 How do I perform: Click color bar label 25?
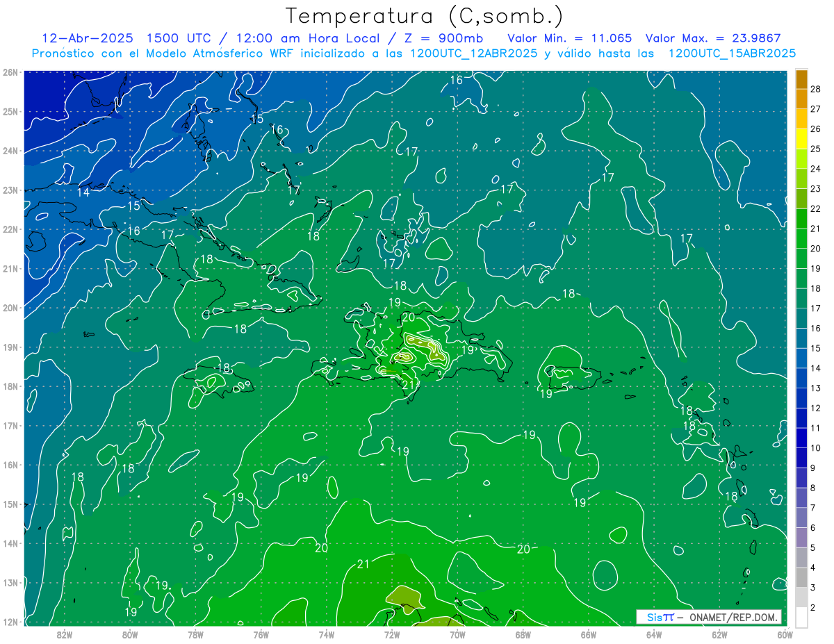(x=815, y=149)
